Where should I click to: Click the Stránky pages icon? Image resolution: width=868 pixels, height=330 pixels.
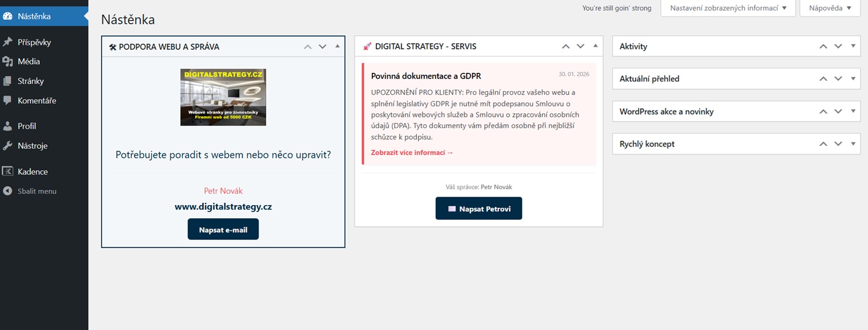[7, 81]
